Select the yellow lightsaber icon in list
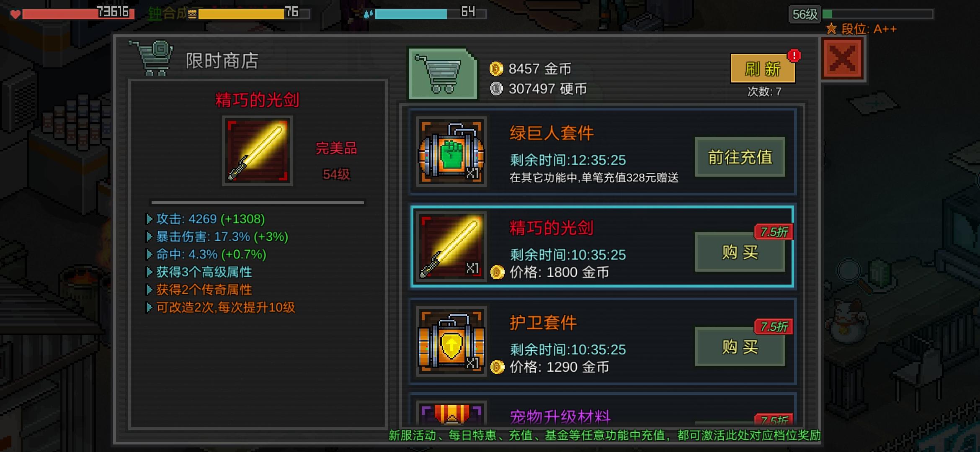This screenshot has width=980, height=452. click(451, 247)
